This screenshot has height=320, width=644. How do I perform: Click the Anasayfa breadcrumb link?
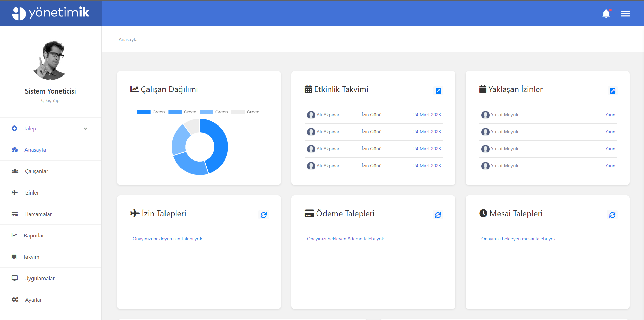(x=128, y=40)
